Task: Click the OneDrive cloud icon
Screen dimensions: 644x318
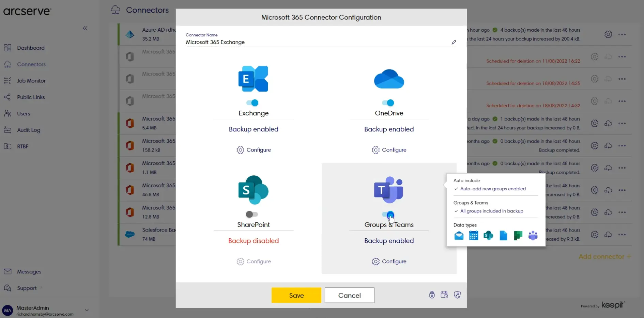Action: (389, 79)
